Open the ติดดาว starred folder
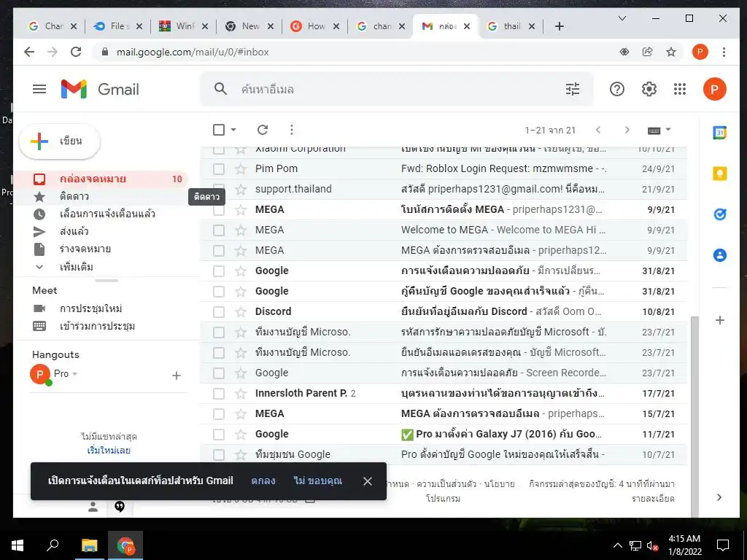Screen dimensions: 747x560 point(101,196)
